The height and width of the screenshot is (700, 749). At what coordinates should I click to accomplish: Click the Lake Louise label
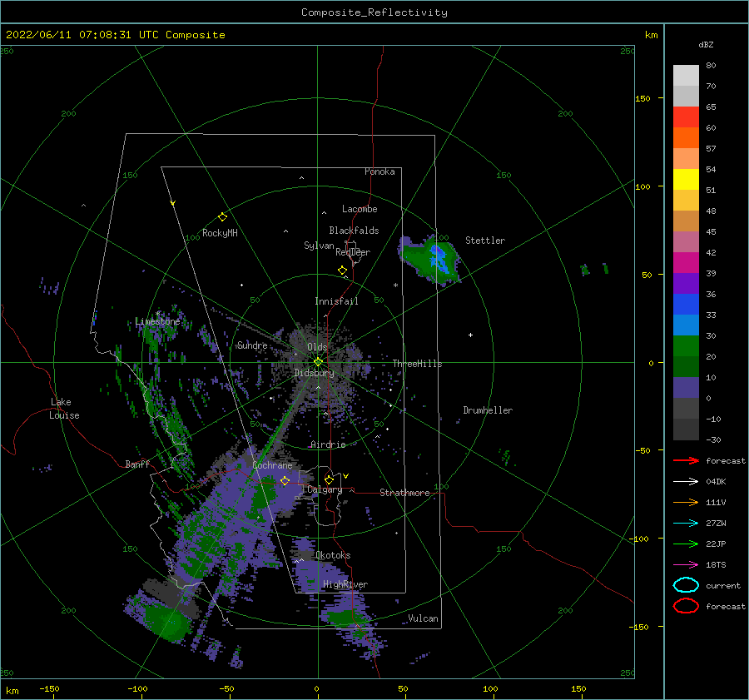point(64,409)
